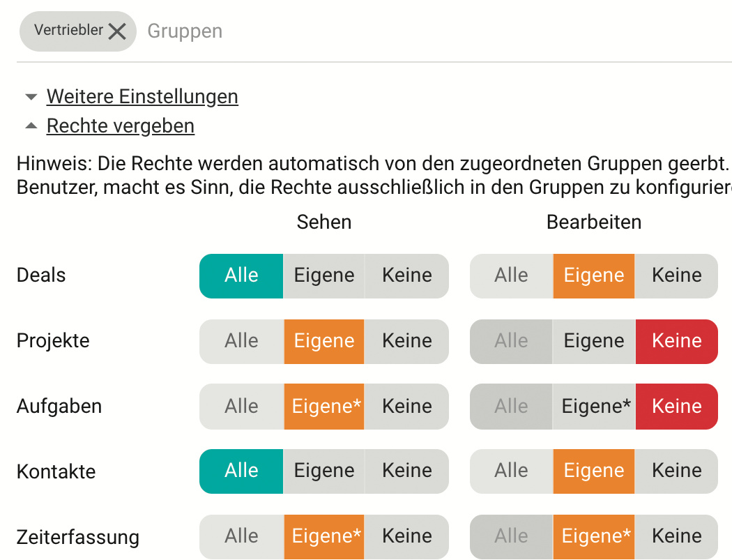Set Zeiterfassung Bearbeiten to Keine
This screenshot has height=560, width=732.
(x=676, y=536)
